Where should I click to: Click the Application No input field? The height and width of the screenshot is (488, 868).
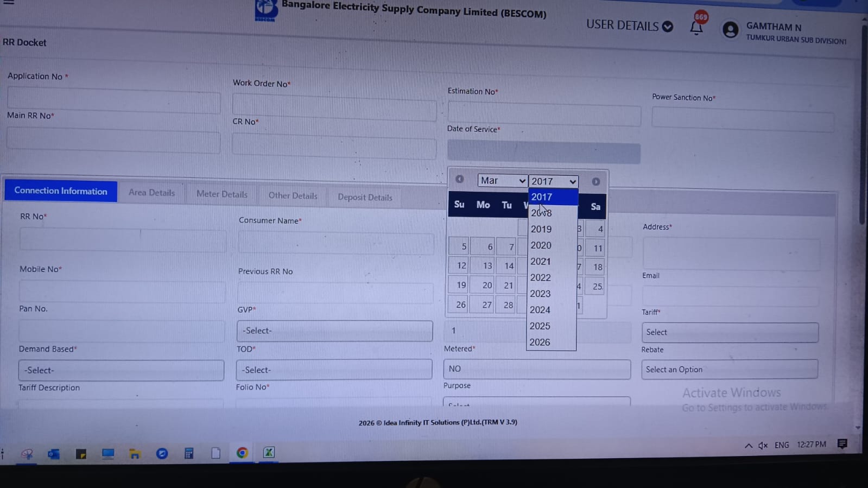tap(114, 100)
